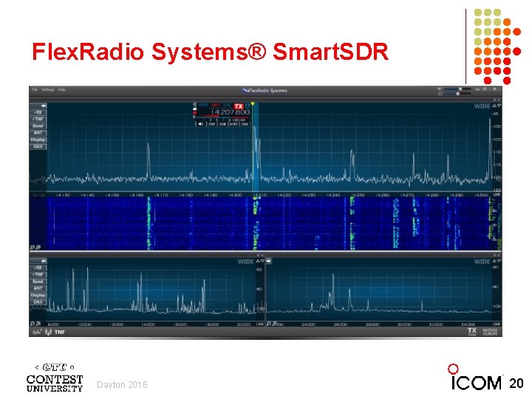532x399 pixels.
Task: Click LIVE label beside the top waterfall
Action: 497,195
